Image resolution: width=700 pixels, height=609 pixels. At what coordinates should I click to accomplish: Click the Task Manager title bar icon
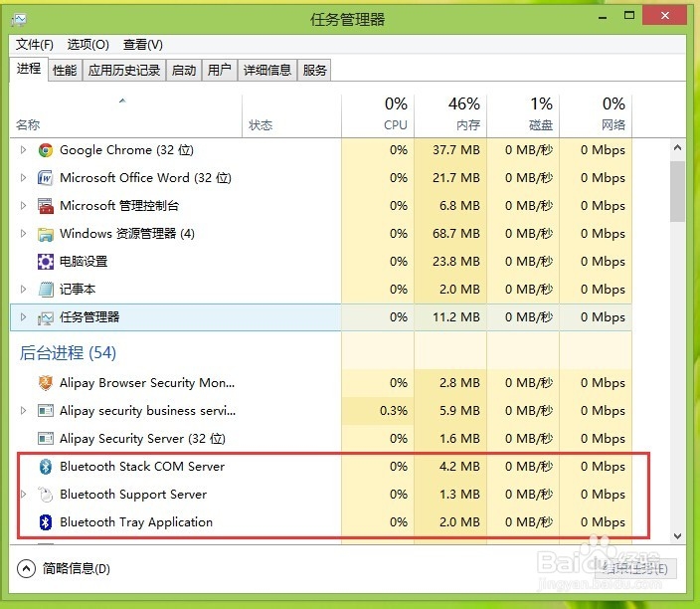[x=19, y=19]
